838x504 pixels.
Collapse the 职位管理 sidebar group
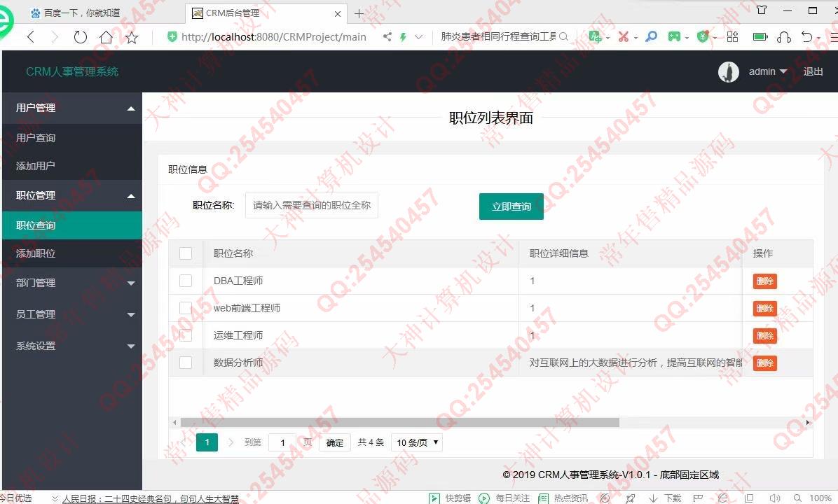click(x=72, y=195)
